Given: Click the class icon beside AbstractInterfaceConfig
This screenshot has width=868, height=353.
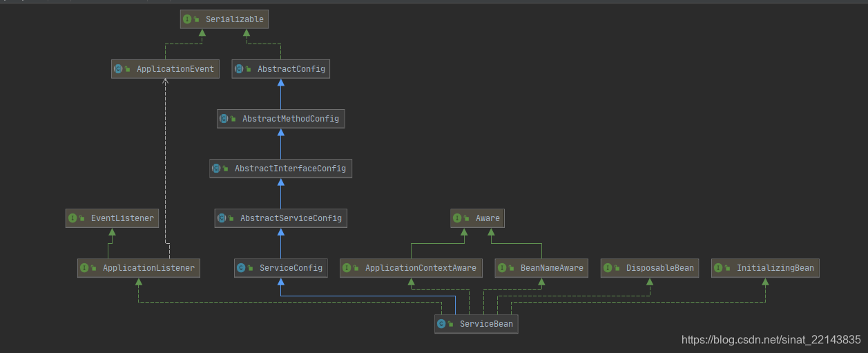Looking at the screenshot, I should pos(216,169).
